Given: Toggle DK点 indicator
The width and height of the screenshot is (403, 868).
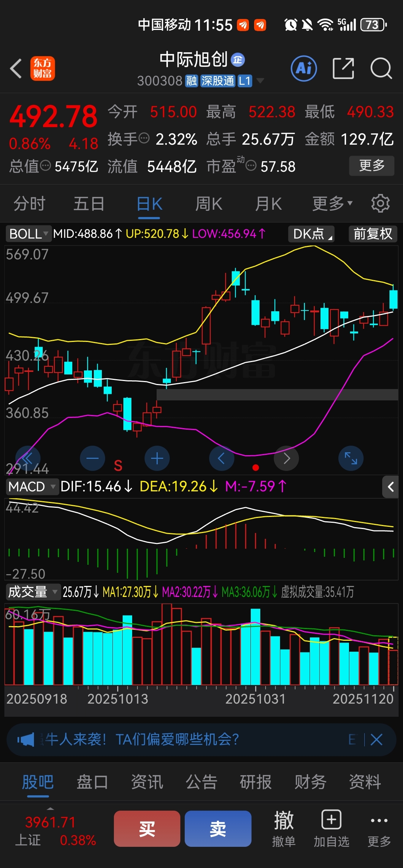Looking at the screenshot, I should [311, 234].
